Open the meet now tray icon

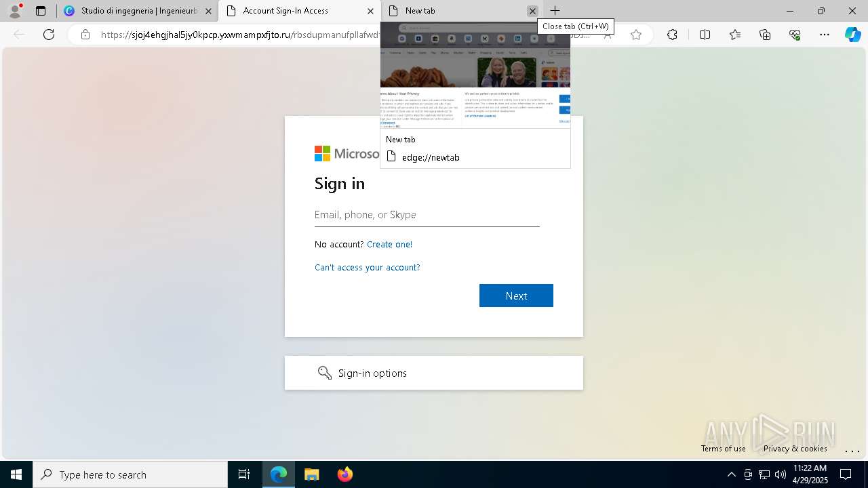748,474
